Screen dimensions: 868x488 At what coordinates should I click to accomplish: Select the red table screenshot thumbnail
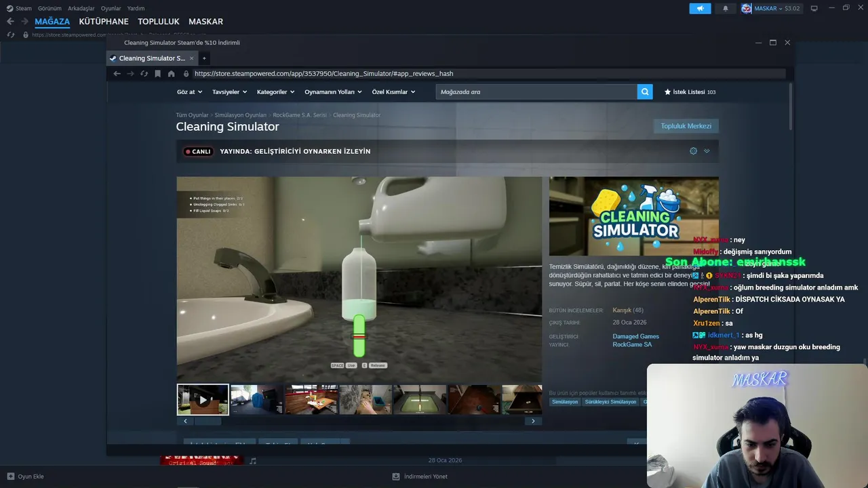[311, 400]
